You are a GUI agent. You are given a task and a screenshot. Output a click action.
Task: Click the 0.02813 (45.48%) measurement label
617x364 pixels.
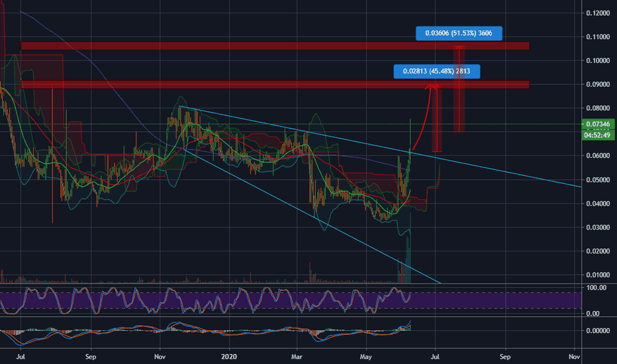[x=437, y=71]
